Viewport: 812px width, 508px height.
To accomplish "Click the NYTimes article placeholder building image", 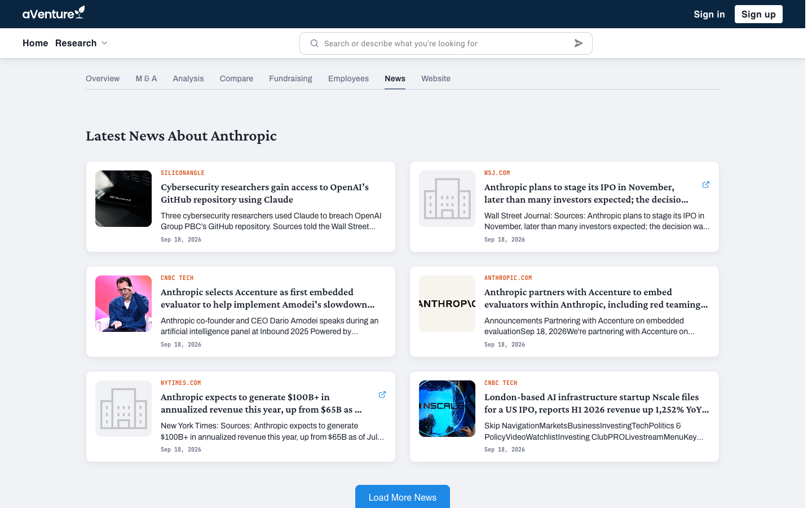I will pos(123,409).
